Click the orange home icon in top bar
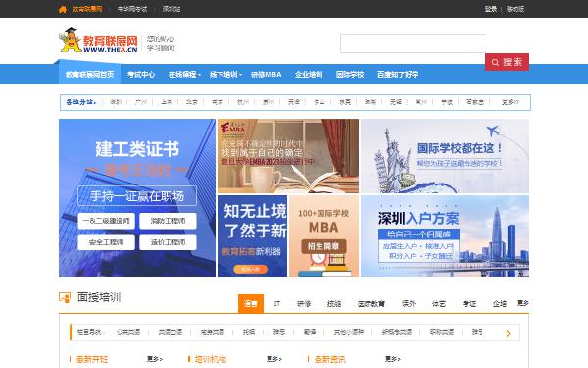The height and width of the screenshot is (368, 588). pyautogui.click(x=63, y=9)
